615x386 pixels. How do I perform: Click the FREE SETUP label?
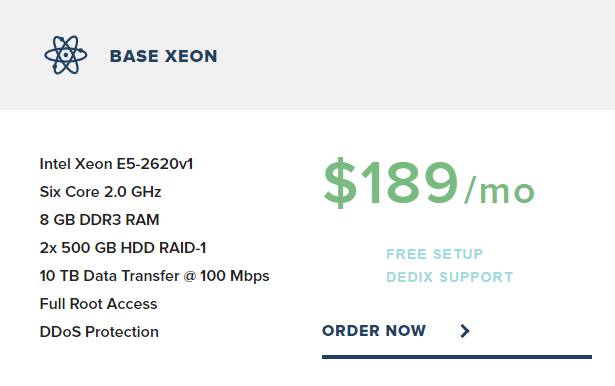[x=435, y=254]
